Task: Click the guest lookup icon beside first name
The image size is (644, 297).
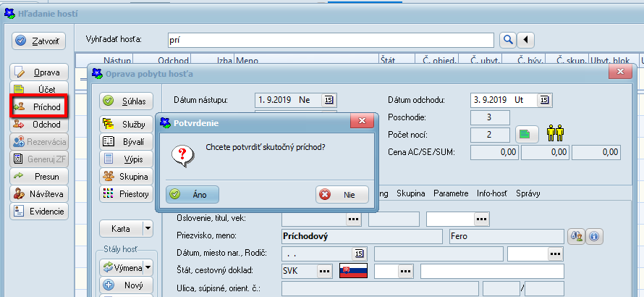Action: (x=577, y=236)
